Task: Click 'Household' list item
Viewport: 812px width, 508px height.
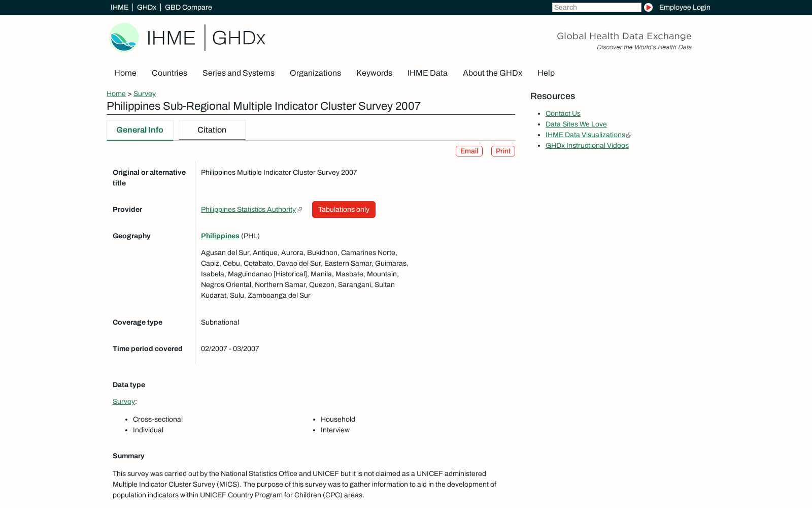Action: 338,420
